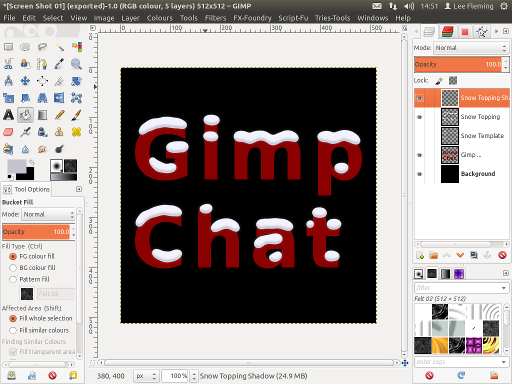Activate the Move tool
This screenshot has width=512, height=384.
(x=25, y=81)
